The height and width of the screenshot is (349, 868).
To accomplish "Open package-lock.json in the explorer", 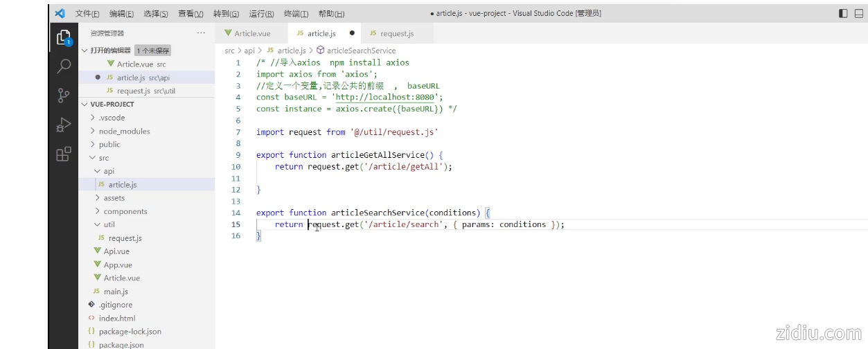I will 130,332.
